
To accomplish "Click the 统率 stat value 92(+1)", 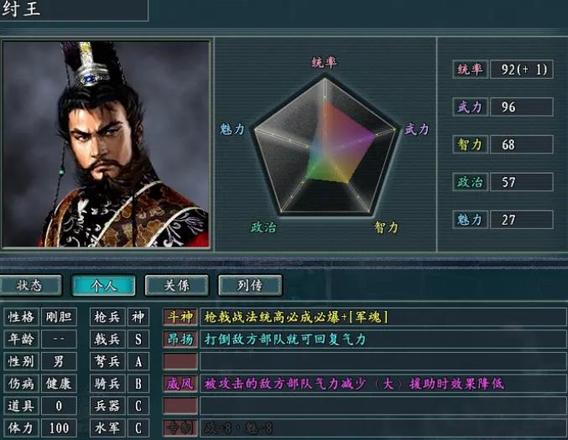I will pyautogui.click(x=522, y=69).
